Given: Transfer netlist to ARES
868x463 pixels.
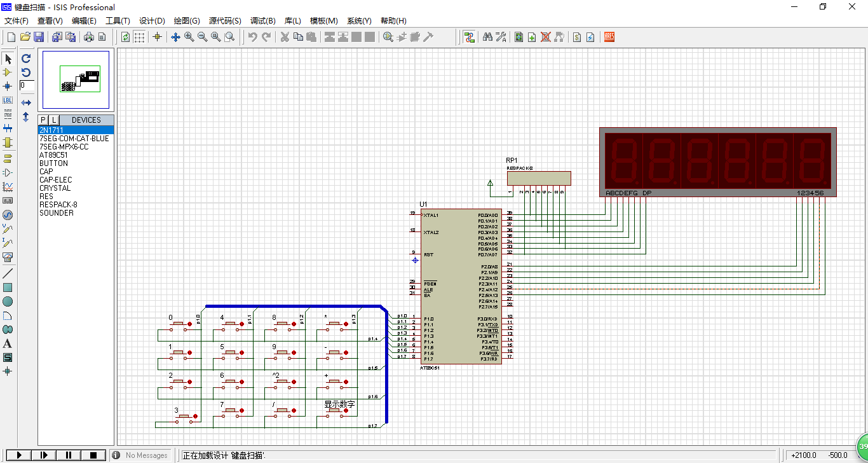Looking at the screenshot, I should [609, 37].
